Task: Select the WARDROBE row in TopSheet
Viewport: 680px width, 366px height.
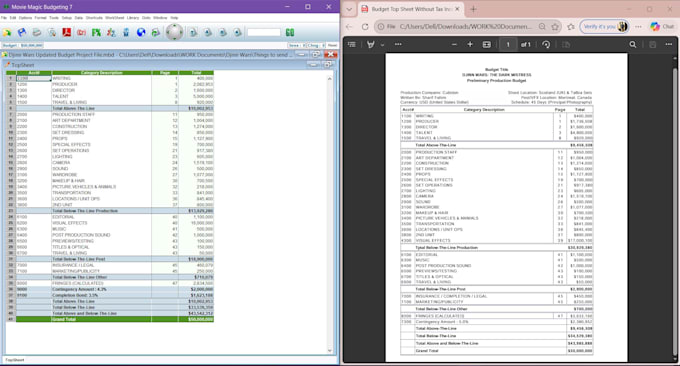Action: pos(110,175)
